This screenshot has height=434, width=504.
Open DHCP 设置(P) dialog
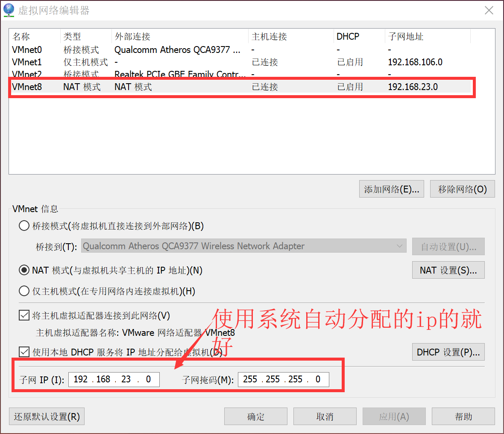[448, 352]
